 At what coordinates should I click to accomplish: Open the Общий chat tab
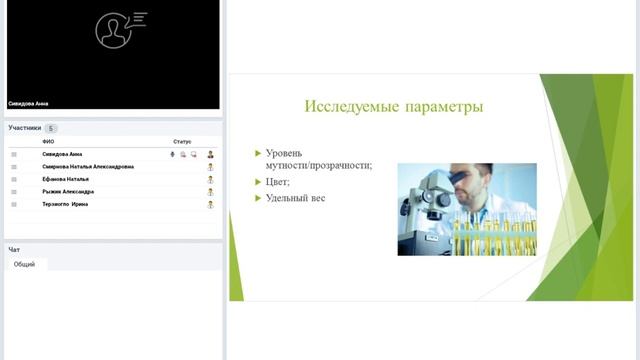pos(24,264)
